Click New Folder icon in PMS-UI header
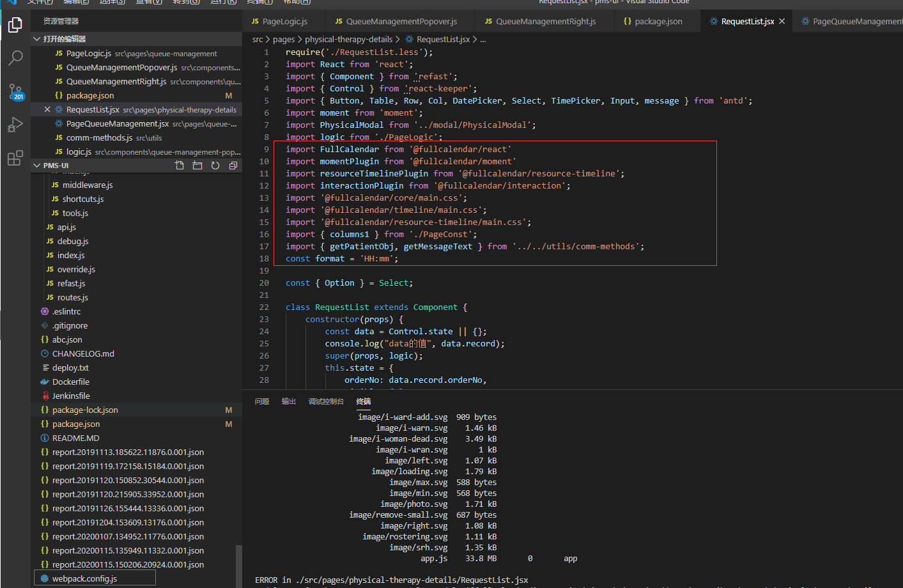This screenshot has height=588, width=903. coord(197,166)
